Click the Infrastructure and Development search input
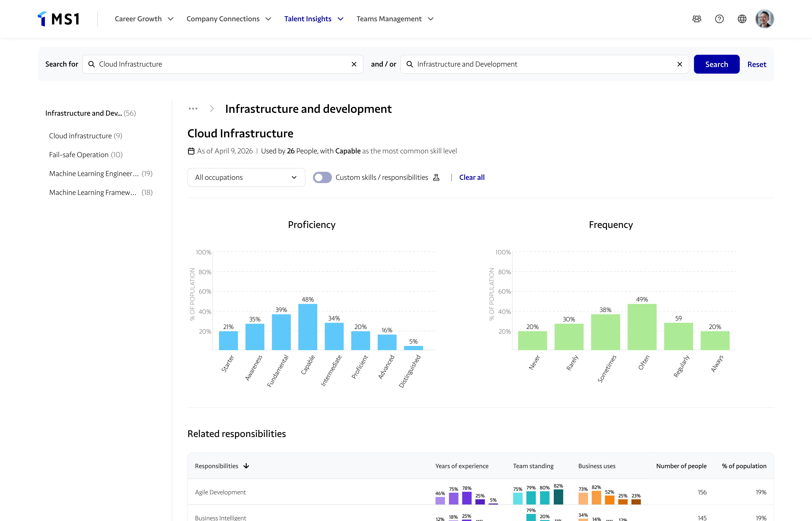 point(545,64)
